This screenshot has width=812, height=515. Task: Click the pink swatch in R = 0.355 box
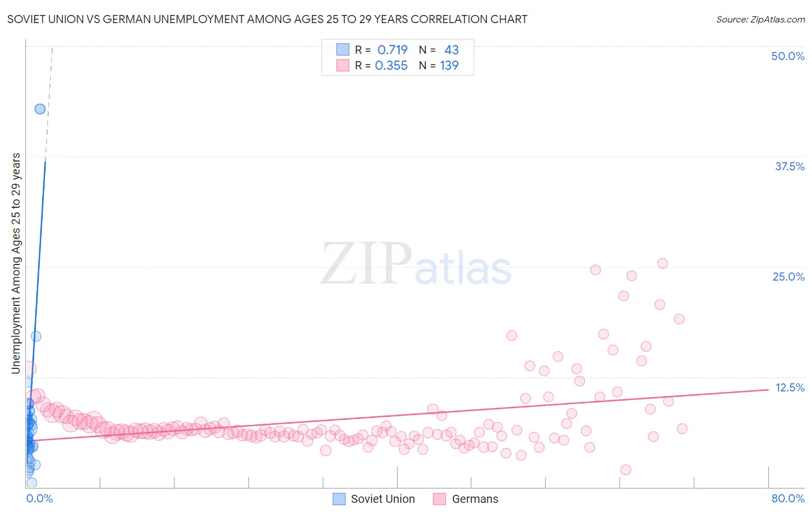point(343,65)
